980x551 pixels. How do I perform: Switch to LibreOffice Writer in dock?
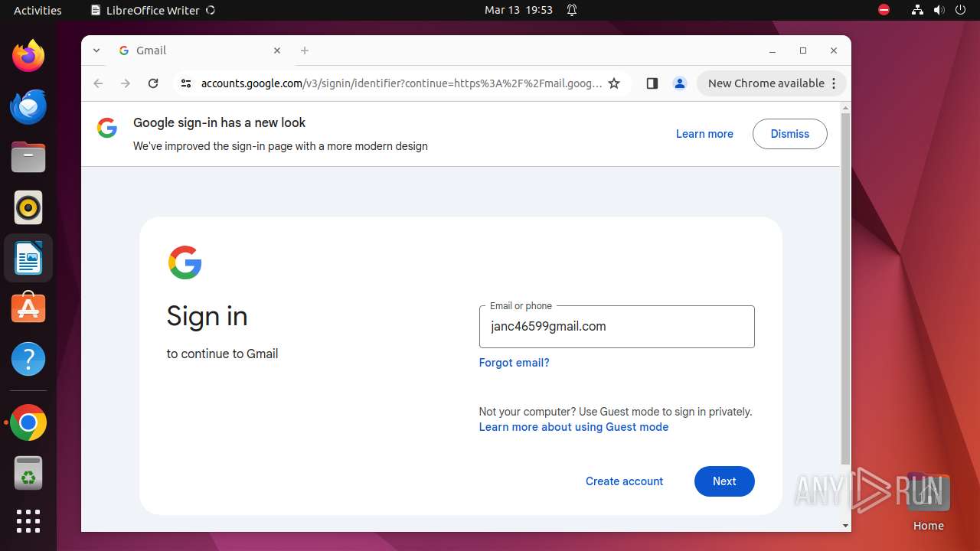pyautogui.click(x=28, y=258)
